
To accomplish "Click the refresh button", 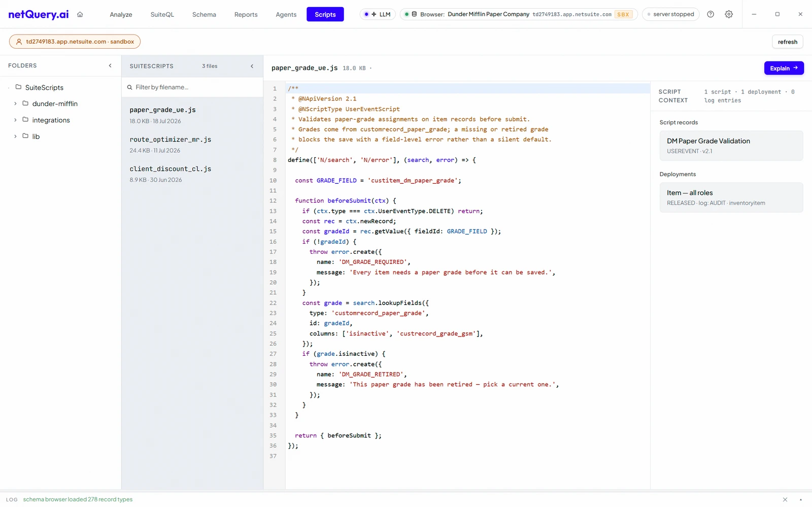I will pos(788,42).
